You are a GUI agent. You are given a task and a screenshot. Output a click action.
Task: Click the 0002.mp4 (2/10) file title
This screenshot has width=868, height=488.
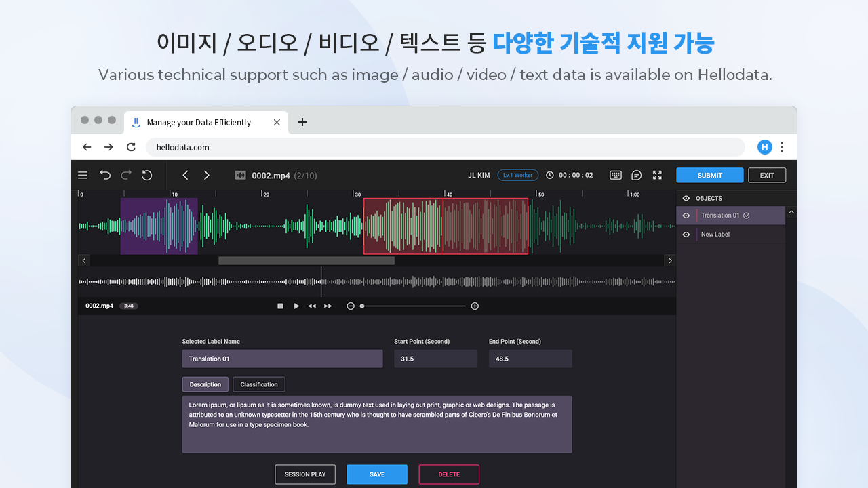284,176
